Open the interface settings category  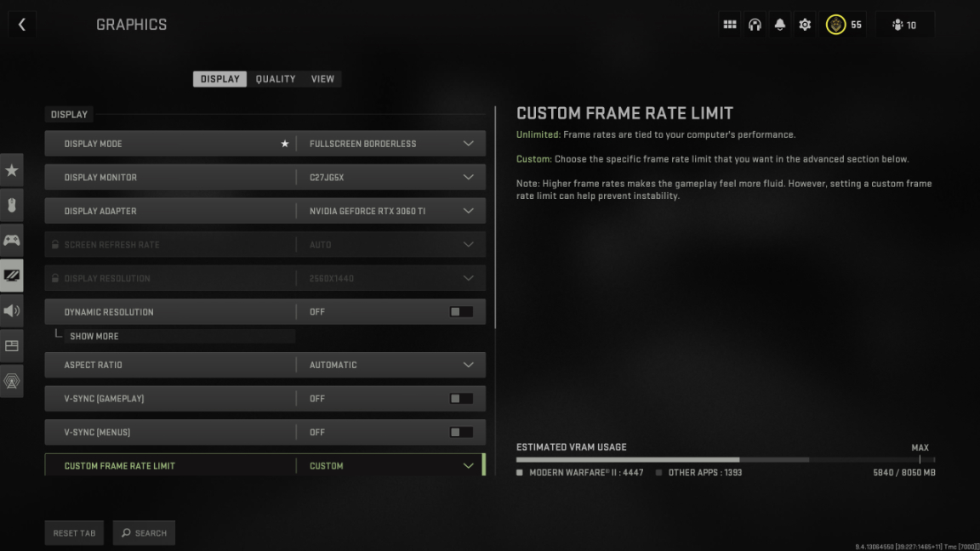[x=12, y=346]
